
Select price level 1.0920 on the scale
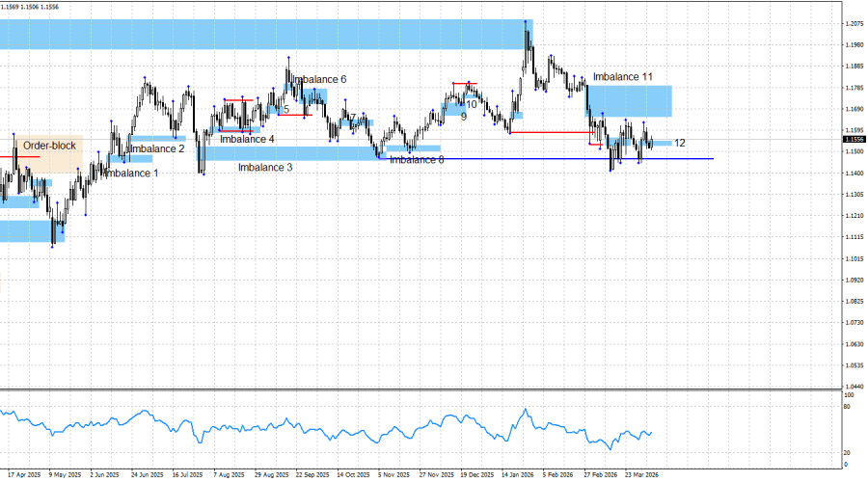(854, 280)
